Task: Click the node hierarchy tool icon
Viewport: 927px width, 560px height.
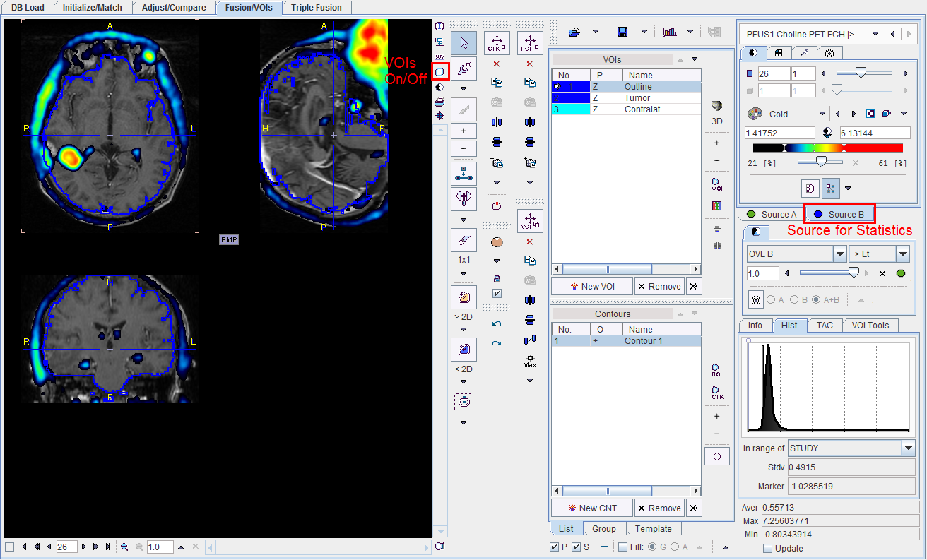Action: pos(463,174)
